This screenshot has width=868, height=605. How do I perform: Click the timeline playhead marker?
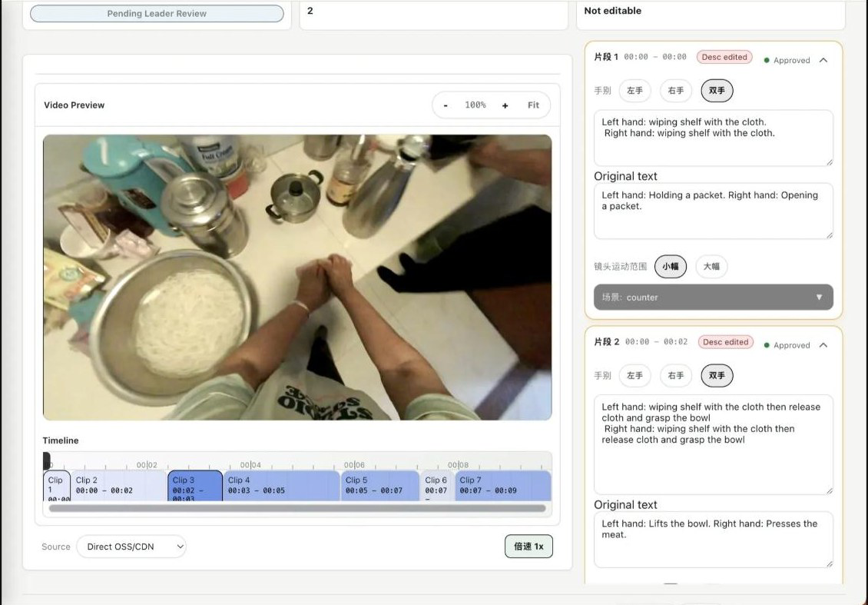47,460
